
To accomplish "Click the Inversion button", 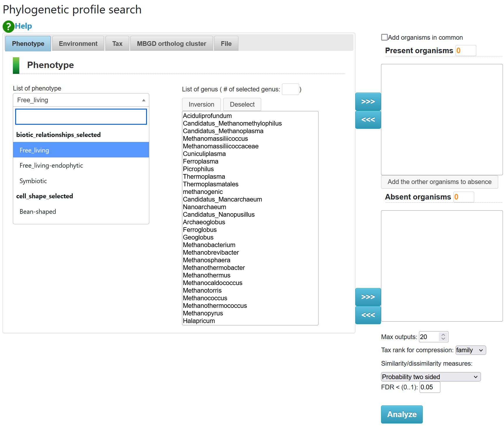I will click(201, 105).
